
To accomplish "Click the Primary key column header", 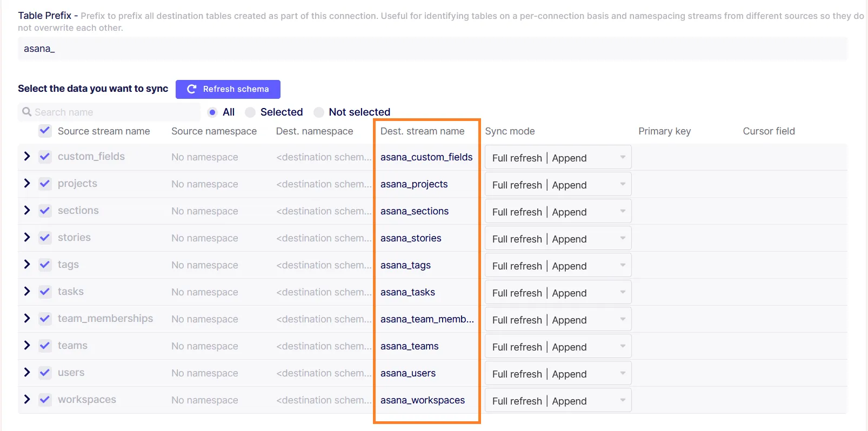I will point(664,131).
